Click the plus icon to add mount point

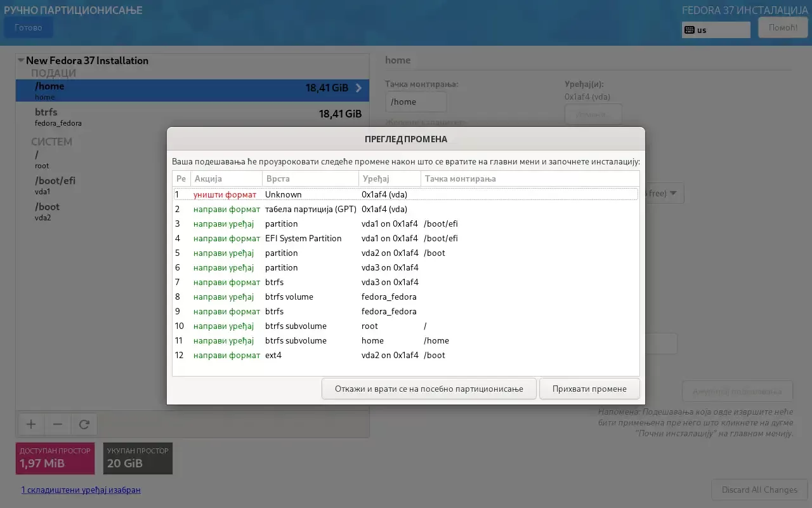pyautogui.click(x=30, y=424)
